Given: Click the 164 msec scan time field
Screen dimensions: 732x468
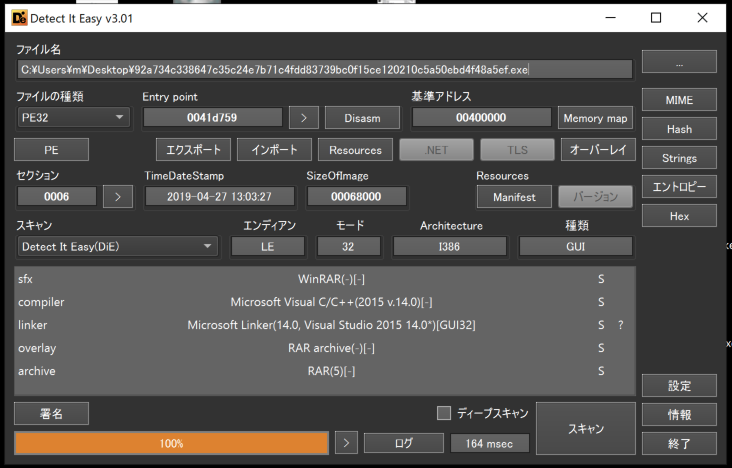Looking at the screenshot, I should 489,443.
